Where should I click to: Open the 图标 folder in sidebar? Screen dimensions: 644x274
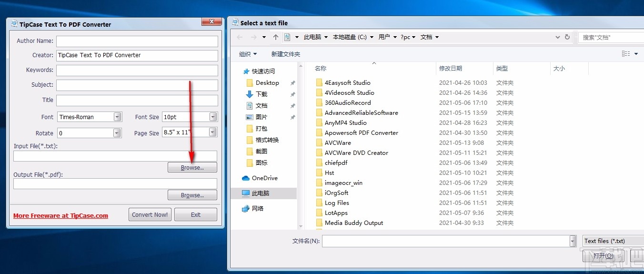(257, 163)
